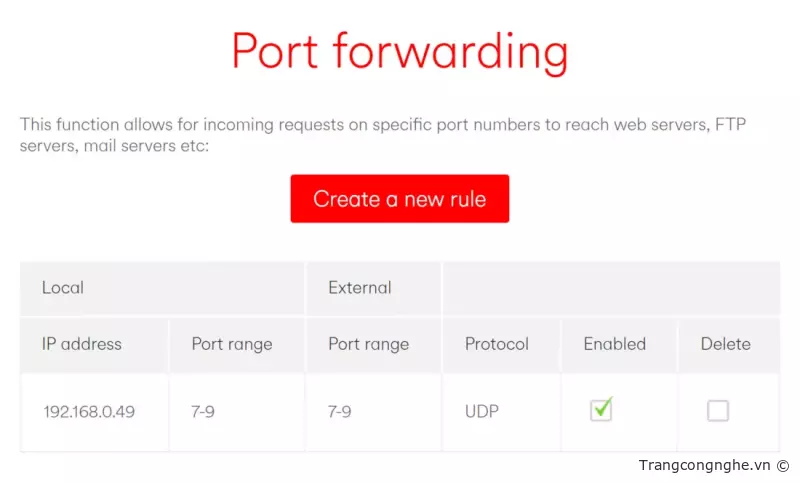Click the local port range 7-9 value
Screen dimensions: 800x483
[203, 411]
